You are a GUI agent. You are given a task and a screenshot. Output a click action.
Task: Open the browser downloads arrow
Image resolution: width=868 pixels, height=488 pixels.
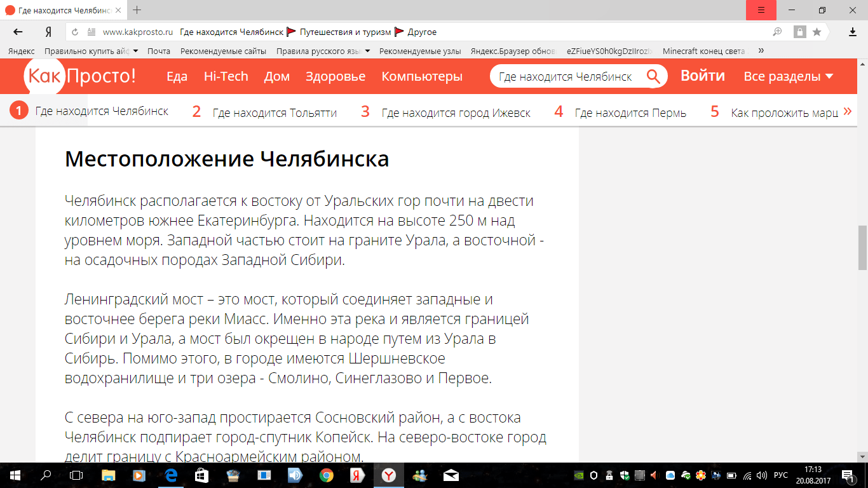[853, 32]
